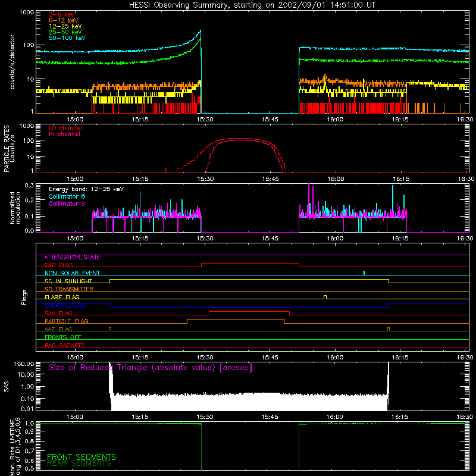Select the 16:00 tick label under the Flags panel
The height and width of the screenshot is (476, 476).
(x=335, y=358)
